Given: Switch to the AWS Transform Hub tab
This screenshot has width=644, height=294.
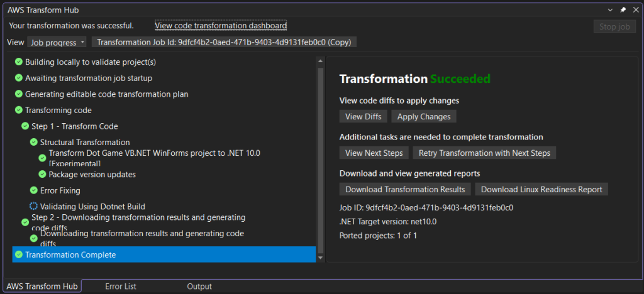Looking at the screenshot, I should pos(42,286).
